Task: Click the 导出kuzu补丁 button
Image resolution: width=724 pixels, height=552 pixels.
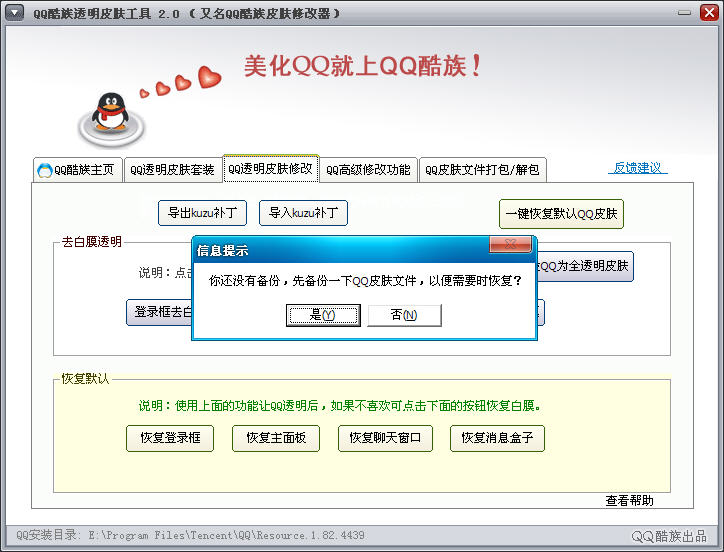Action: (x=202, y=213)
